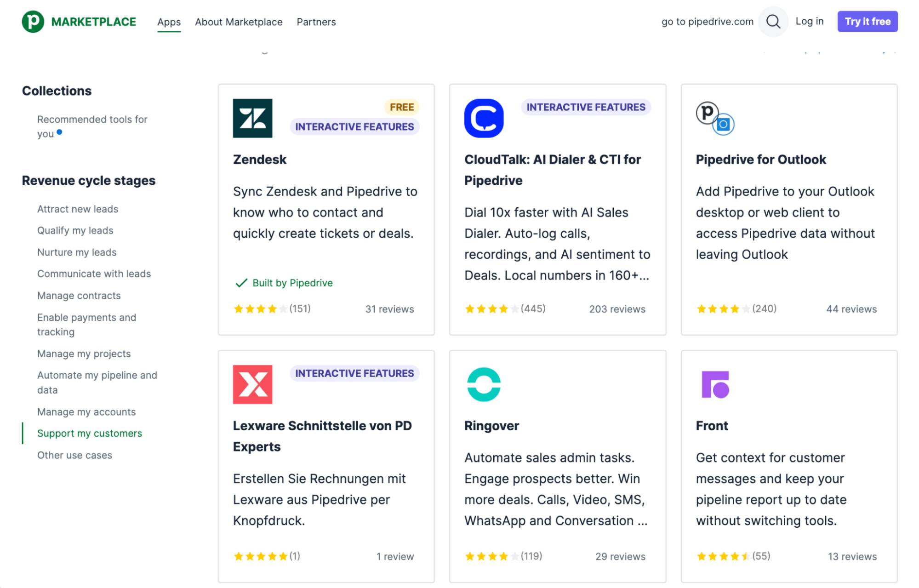Click the Log in link

click(x=810, y=21)
